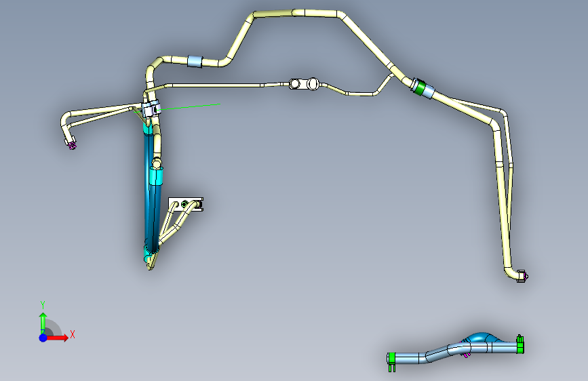Click the blue Z axis ball of the triad
This screenshot has width=588, height=381.
point(43,338)
